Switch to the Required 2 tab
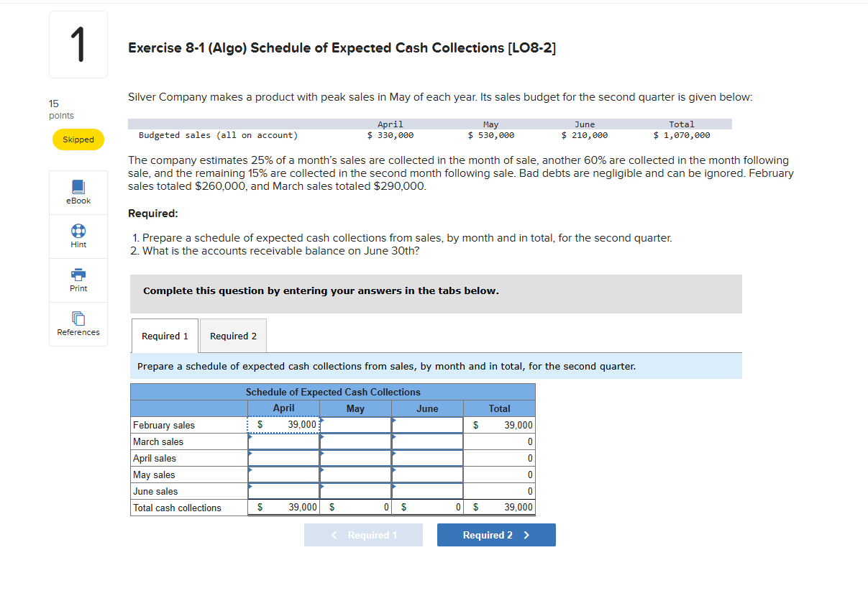The image size is (868, 591). pyautogui.click(x=232, y=335)
